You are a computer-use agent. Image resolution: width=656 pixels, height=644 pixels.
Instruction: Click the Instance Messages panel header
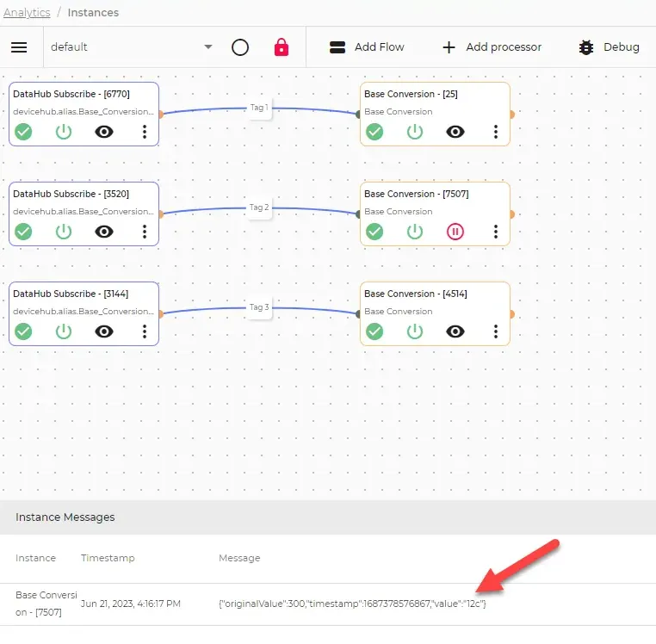[x=328, y=517]
